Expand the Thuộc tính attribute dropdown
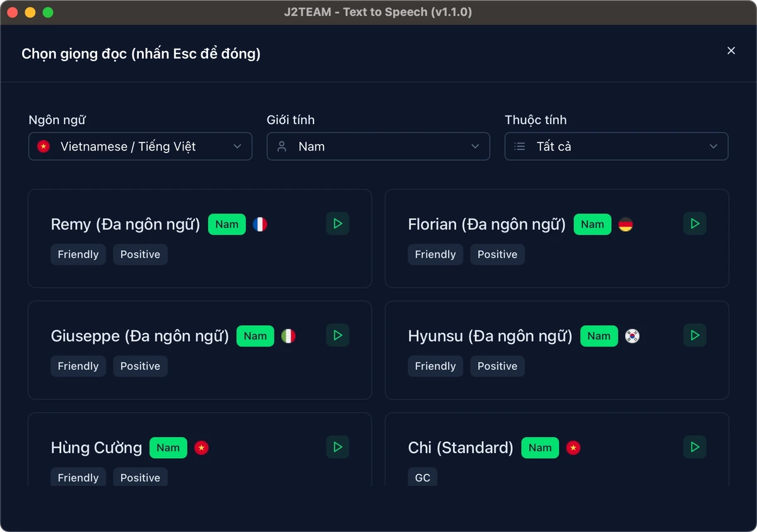The image size is (757, 532). (x=616, y=146)
